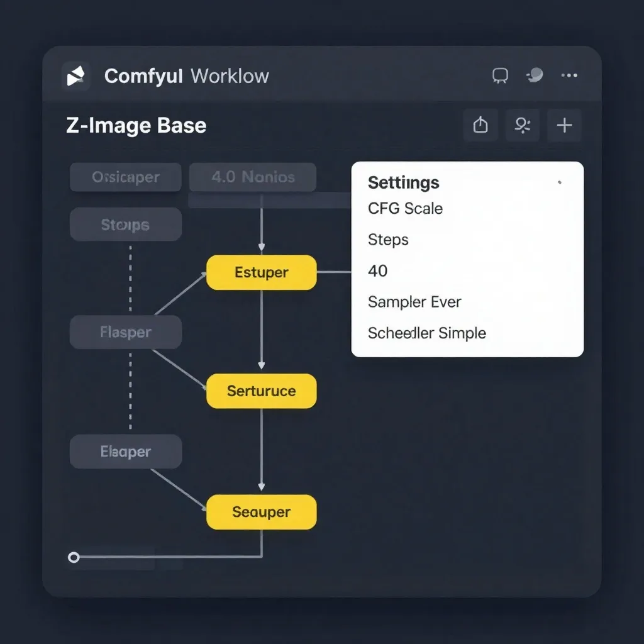The height and width of the screenshot is (644, 644).
Task: Click the plus icon to add a node
Action: [x=564, y=125]
